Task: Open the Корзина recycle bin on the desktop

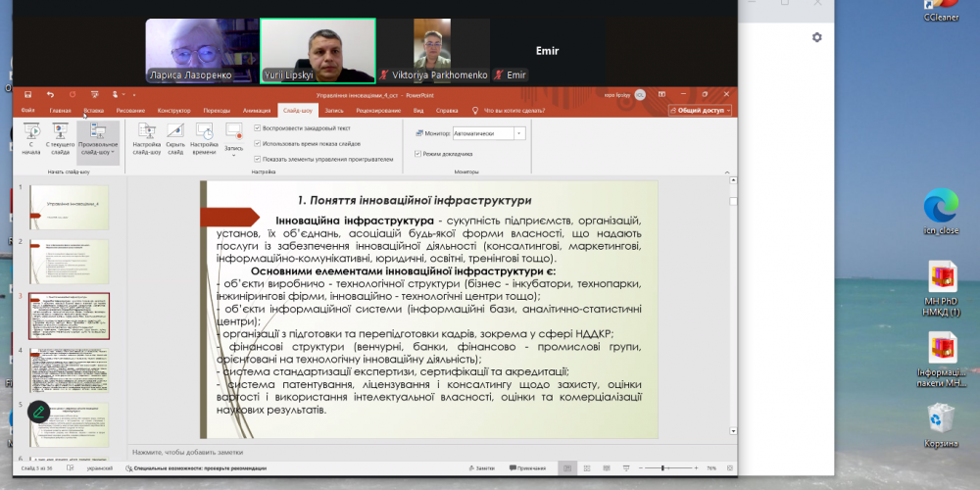Action: tap(941, 425)
